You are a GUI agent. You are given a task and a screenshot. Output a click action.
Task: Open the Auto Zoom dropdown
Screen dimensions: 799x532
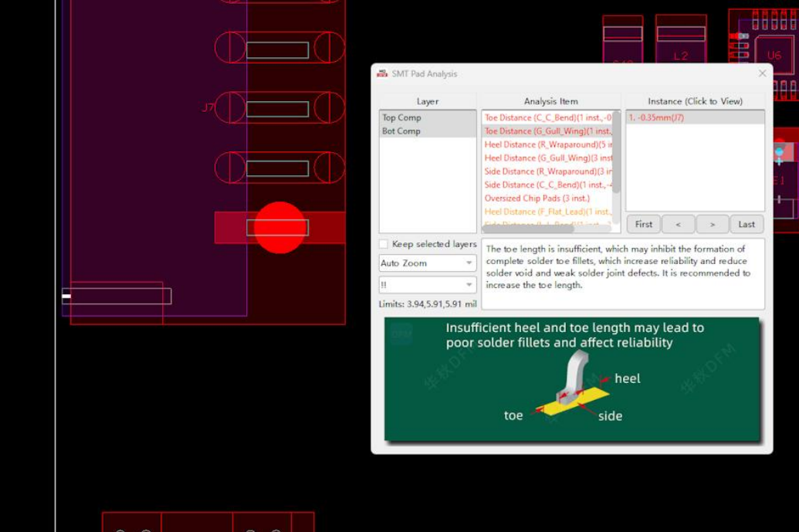click(427, 263)
